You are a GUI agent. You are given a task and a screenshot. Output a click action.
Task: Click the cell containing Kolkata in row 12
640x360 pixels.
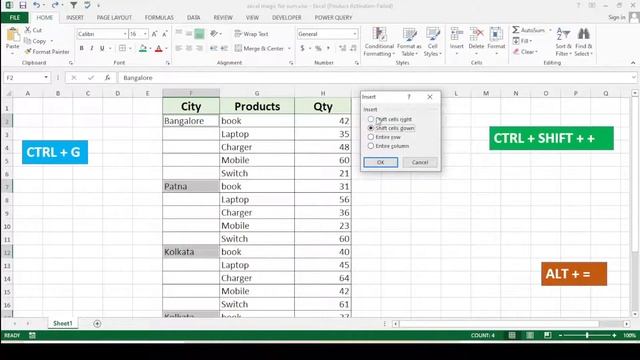pyautogui.click(x=191, y=252)
